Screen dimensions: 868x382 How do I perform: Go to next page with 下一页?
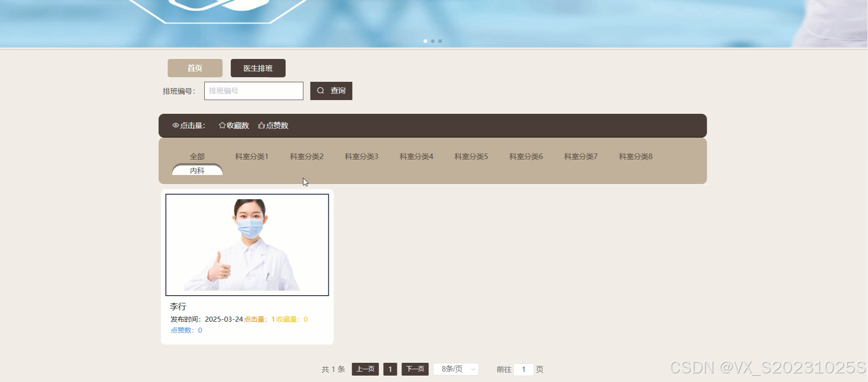[415, 369]
